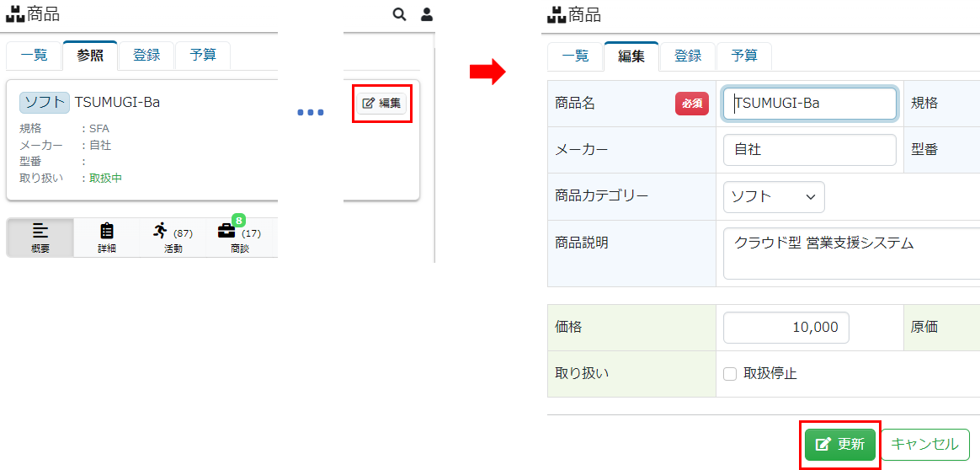Click the キャンセル button

(925, 445)
